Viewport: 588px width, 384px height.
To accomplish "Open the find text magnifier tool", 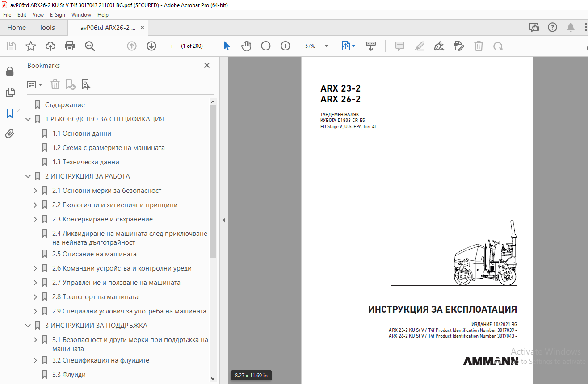I will [x=90, y=46].
